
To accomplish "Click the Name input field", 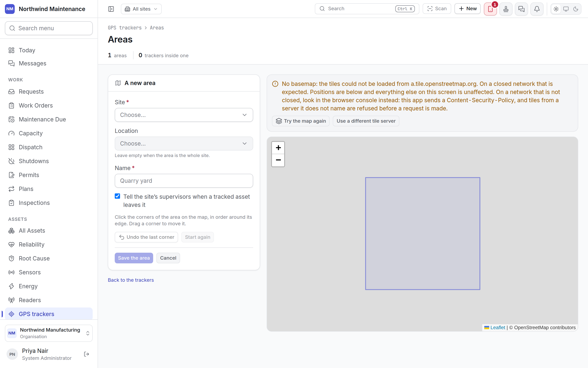I will [x=184, y=181].
